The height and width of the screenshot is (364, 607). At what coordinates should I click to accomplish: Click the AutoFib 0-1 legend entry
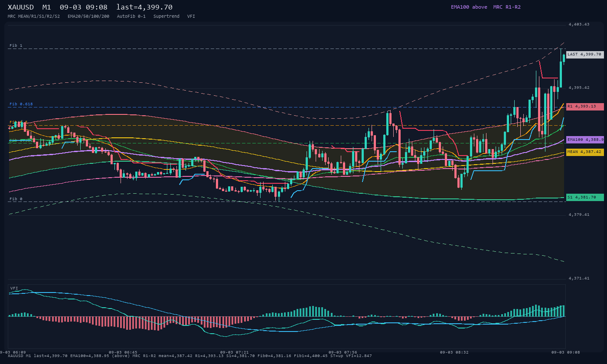tap(131, 16)
